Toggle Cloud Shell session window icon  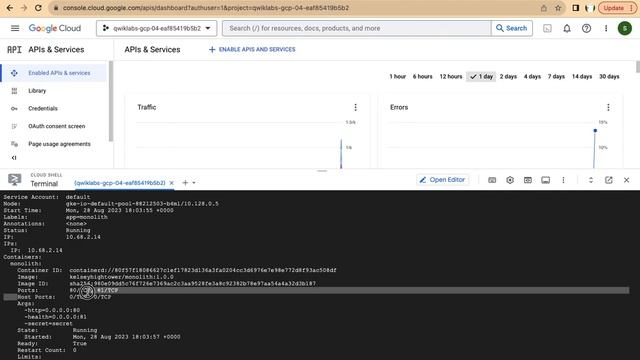tap(545, 180)
